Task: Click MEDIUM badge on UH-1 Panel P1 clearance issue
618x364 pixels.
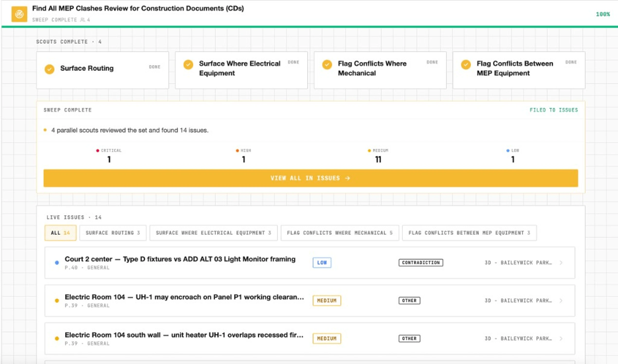Action: click(x=327, y=301)
